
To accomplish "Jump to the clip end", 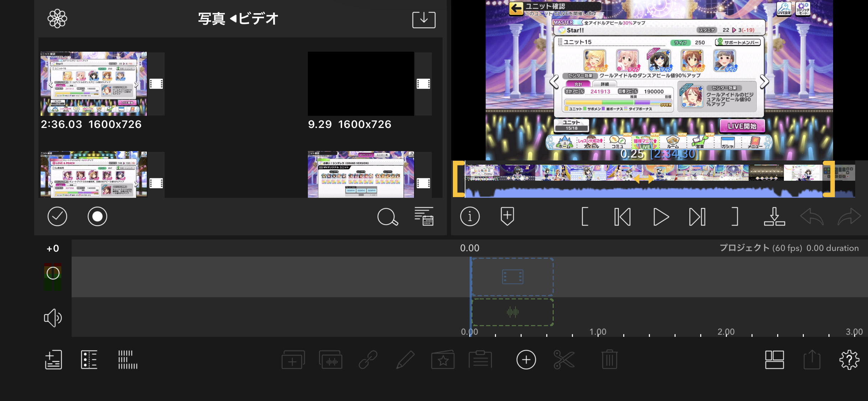I will (x=697, y=217).
